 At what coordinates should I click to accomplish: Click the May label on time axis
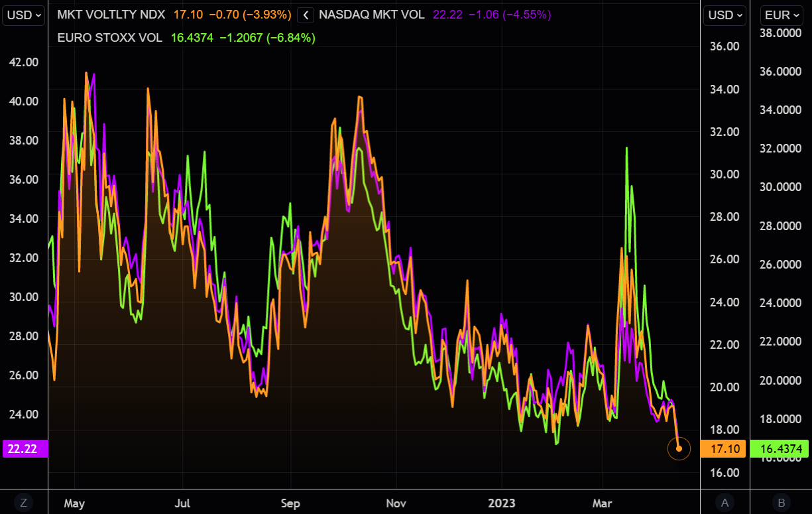tap(74, 503)
